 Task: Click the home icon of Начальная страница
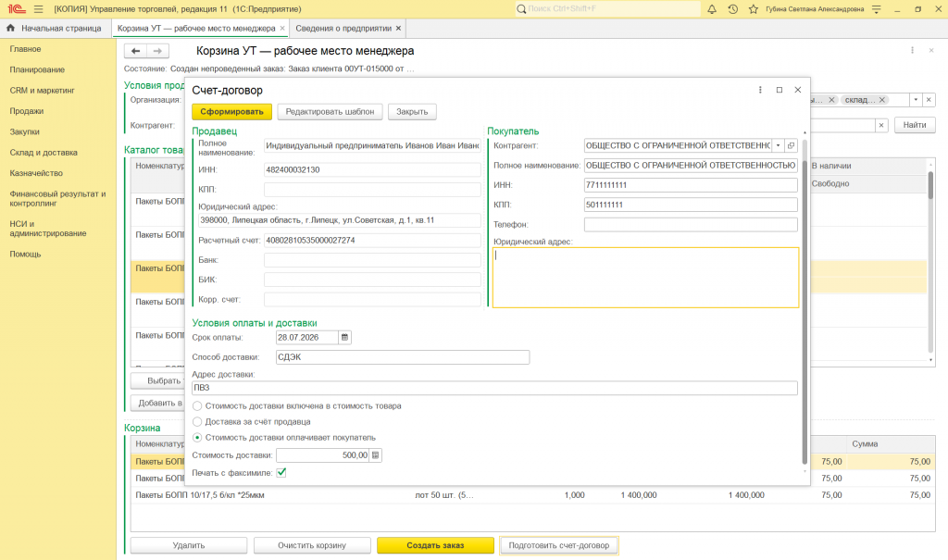coord(10,28)
